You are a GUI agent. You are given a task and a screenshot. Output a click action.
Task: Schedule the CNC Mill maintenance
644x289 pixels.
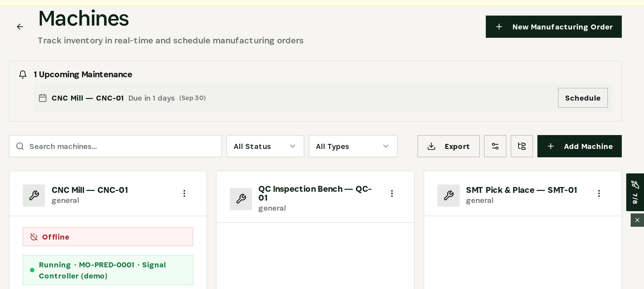point(583,98)
